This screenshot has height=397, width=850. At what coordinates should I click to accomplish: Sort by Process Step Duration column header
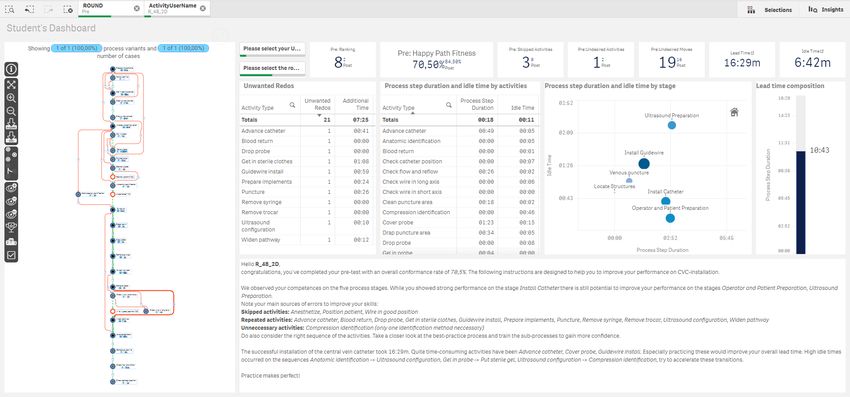477,104
